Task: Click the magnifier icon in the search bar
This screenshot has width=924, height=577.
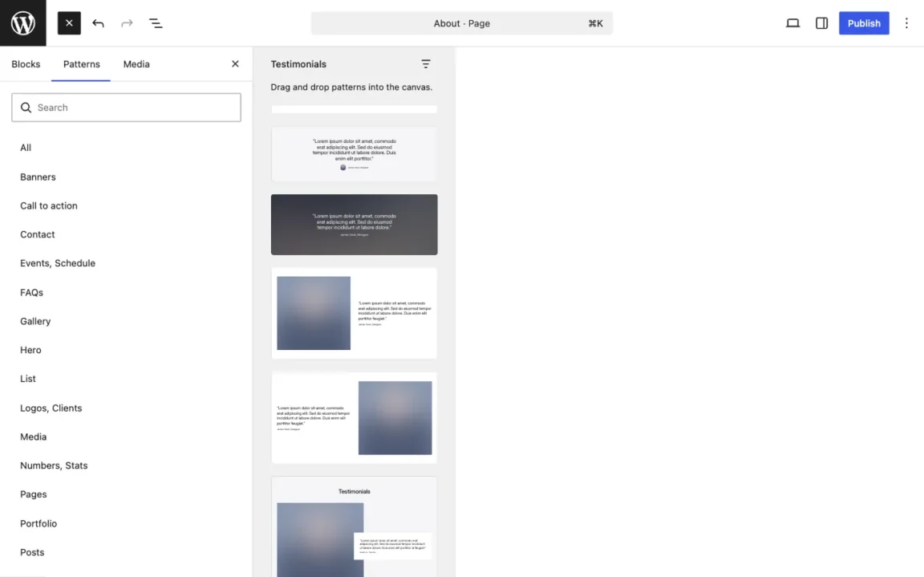Action: (26, 107)
